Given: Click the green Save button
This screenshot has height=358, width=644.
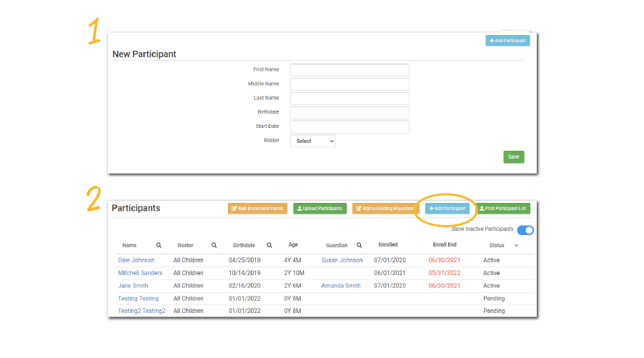Looking at the screenshot, I should (x=513, y=157).
